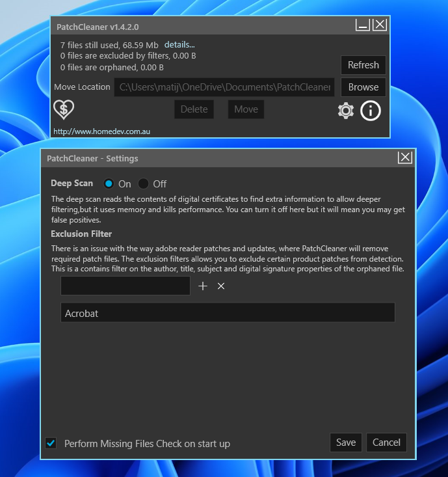Turn Deep Scan on
Viewport: 448px width, 477px height.
point(109,184)
